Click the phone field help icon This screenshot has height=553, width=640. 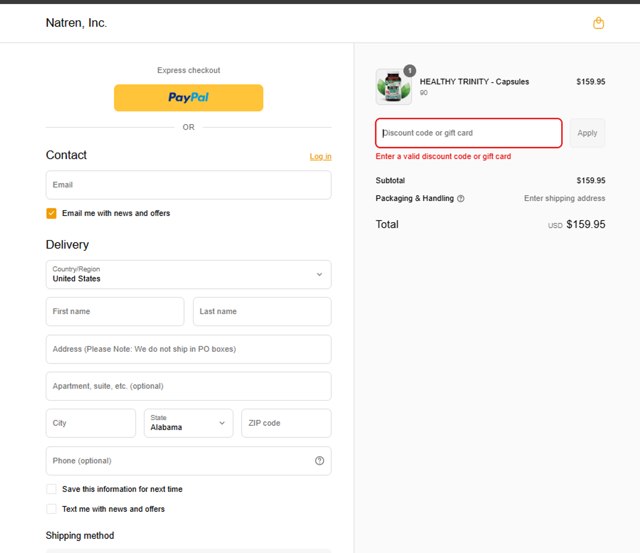tap(320, 461)
